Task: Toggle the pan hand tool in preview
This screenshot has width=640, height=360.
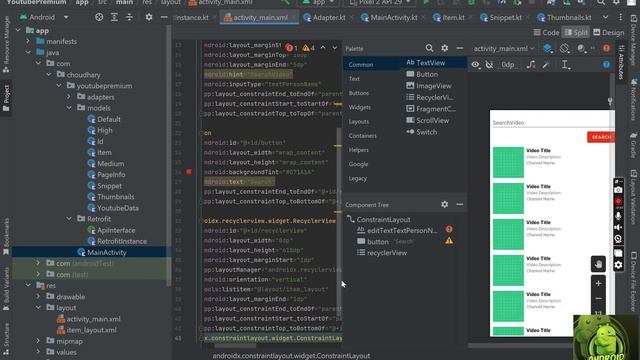Action: click(598, 264)
